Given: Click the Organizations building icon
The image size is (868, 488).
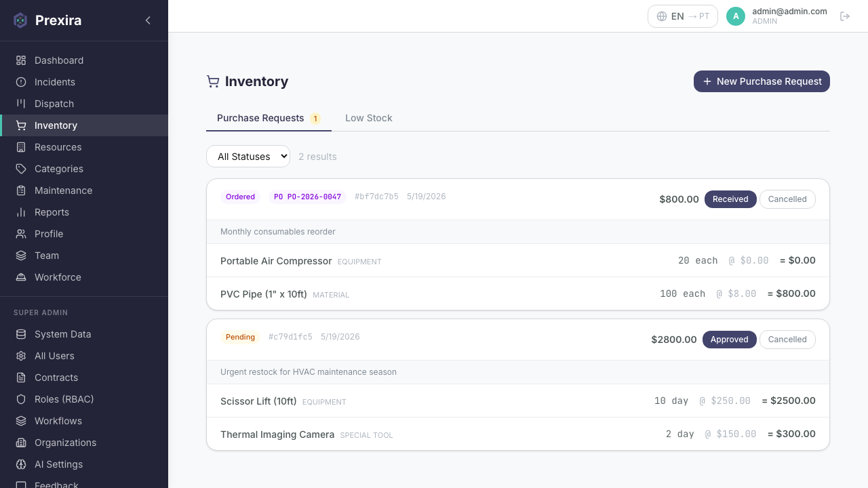Looking at the screenshot, I should pos(21,443).
